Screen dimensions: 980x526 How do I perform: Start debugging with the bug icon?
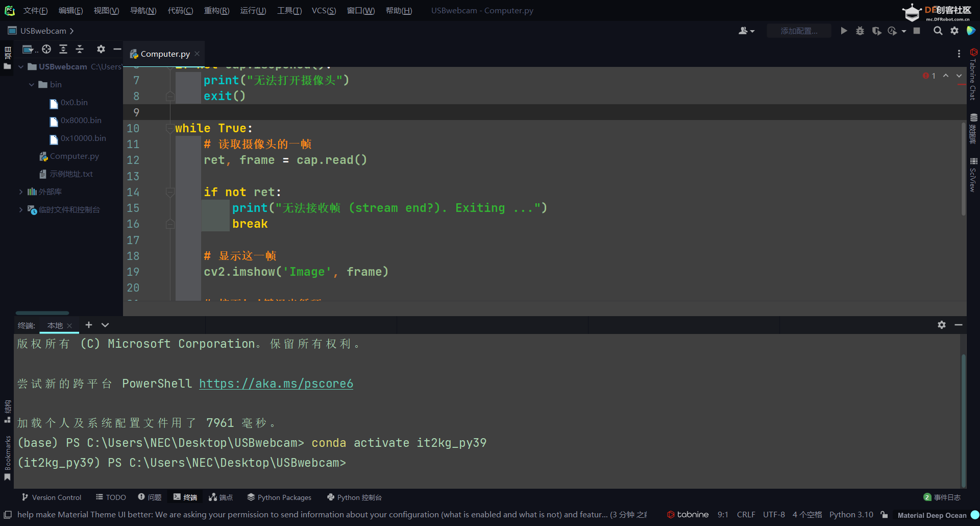[860, 31]
